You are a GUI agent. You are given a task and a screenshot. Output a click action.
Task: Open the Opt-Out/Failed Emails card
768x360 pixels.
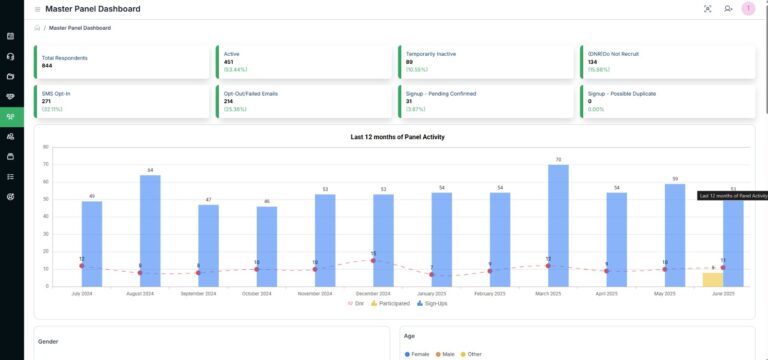click(x=304, y=101)
